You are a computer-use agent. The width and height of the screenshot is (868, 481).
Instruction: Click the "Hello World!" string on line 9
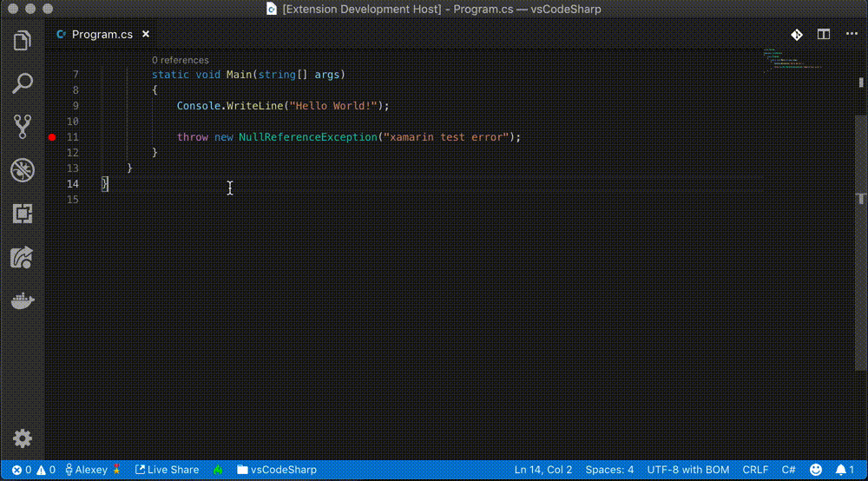[x=333, y=106]
